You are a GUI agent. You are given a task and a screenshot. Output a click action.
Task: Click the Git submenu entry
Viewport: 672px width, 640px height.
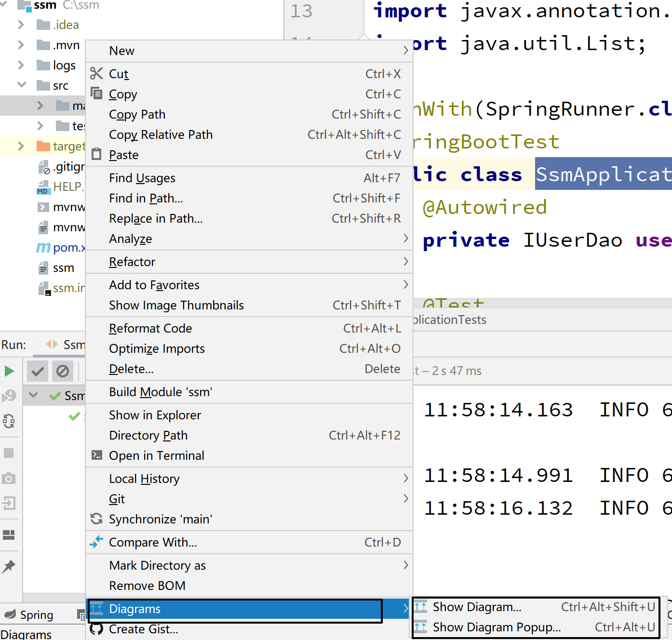point(249,499)
